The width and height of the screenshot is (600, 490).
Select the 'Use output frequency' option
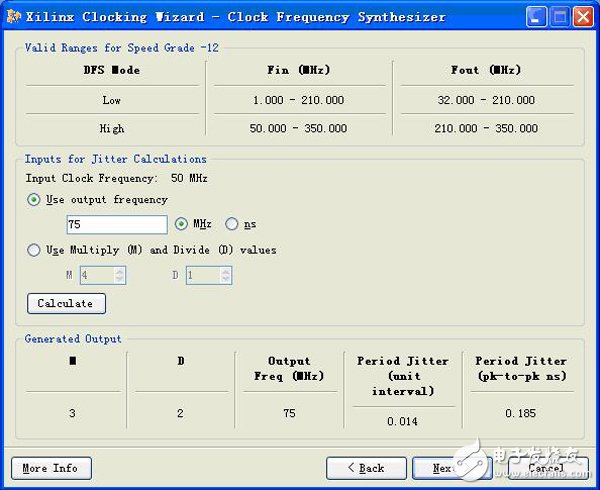[34, 200]
